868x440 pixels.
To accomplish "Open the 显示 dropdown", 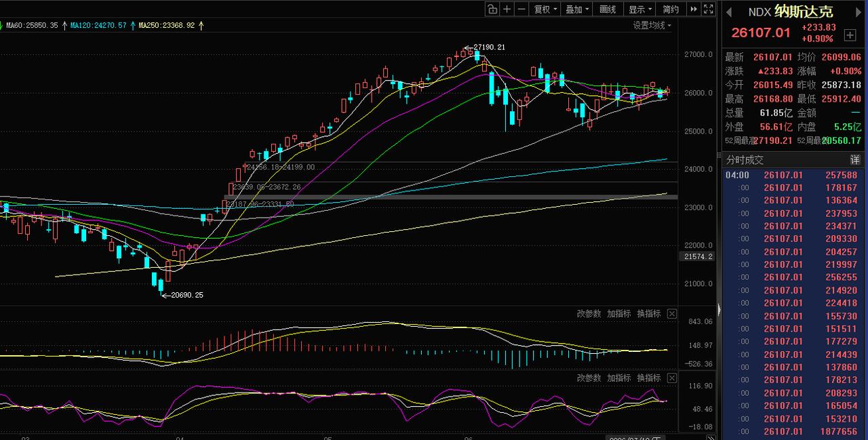I will click(x=640, y=9).
